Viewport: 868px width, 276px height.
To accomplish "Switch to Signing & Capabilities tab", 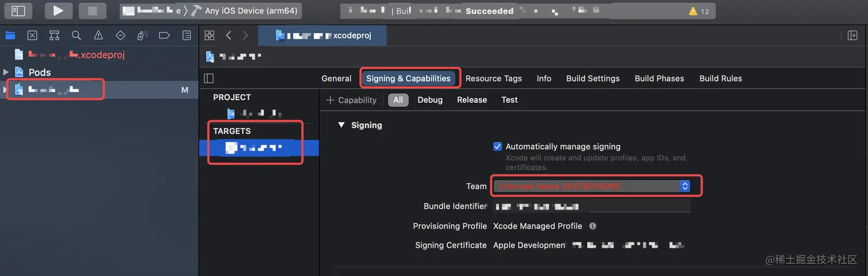I will pos(408,78).
